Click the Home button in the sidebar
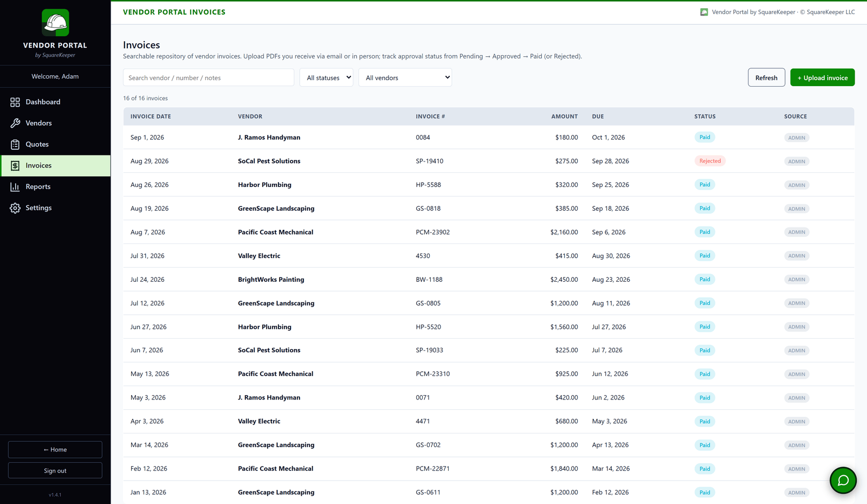The height and width of the screenshot is (504, 867). tap(55, 450)
